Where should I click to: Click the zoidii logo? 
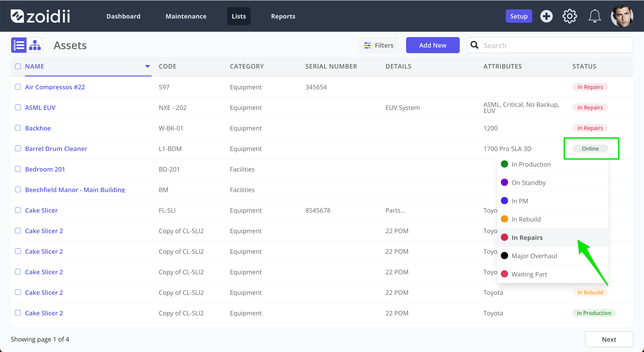pos(40,16)
